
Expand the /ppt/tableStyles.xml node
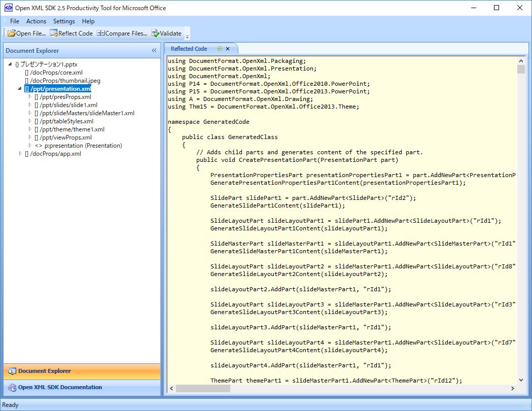[x=30, y=121]
